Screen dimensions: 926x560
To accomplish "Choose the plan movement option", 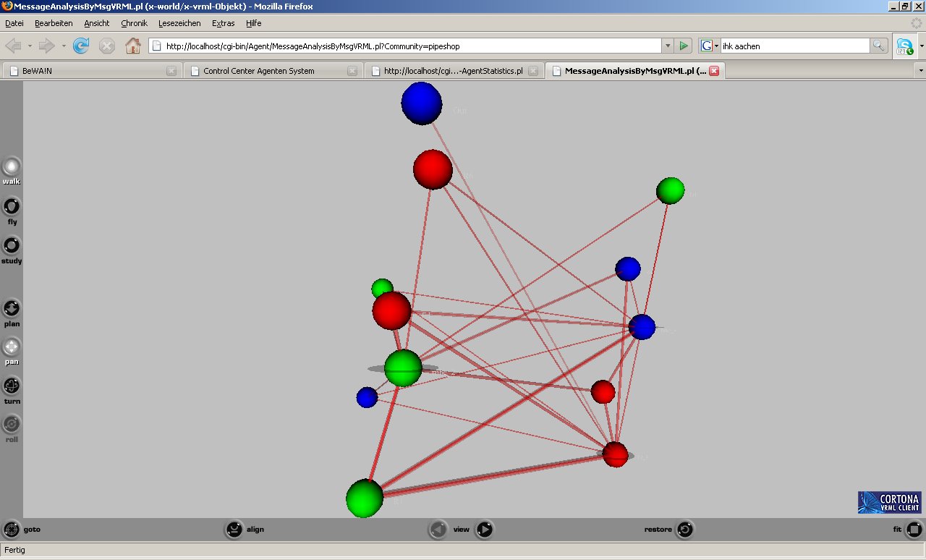I will [12, 309].
